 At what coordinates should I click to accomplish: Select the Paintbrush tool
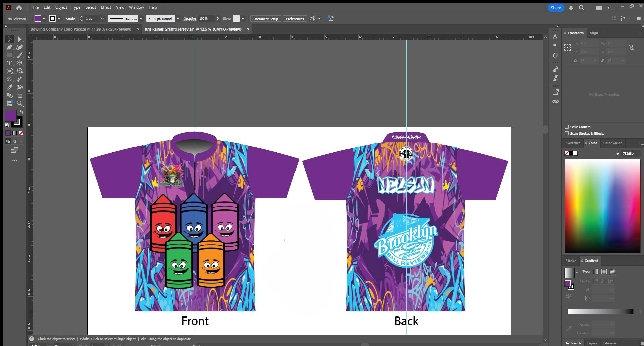tap(20, 55)
